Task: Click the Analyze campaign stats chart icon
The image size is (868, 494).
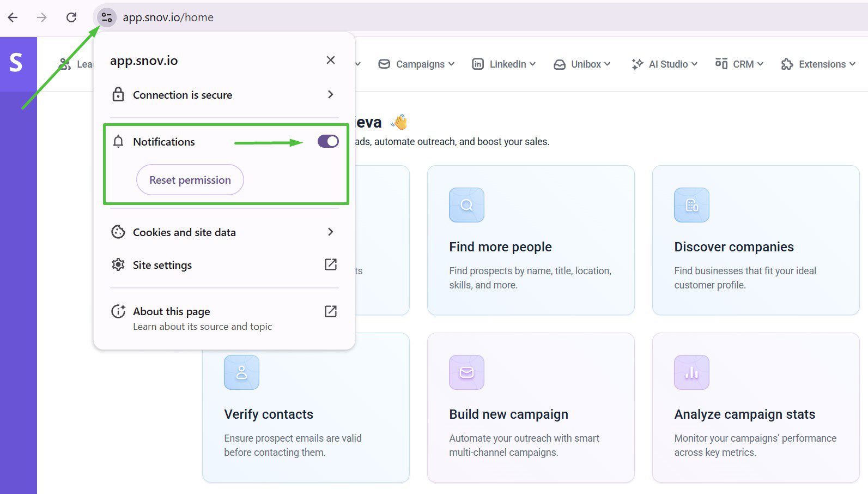Action: [691, 372]
